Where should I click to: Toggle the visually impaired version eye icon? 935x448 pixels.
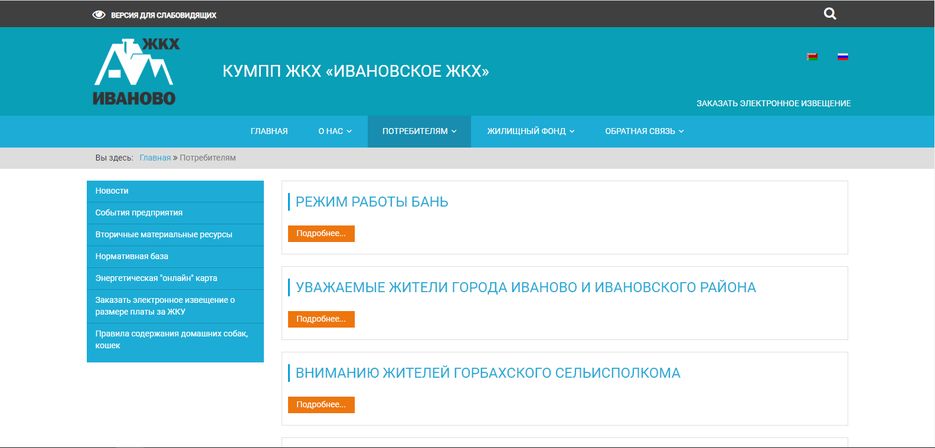tap(99, 15)
